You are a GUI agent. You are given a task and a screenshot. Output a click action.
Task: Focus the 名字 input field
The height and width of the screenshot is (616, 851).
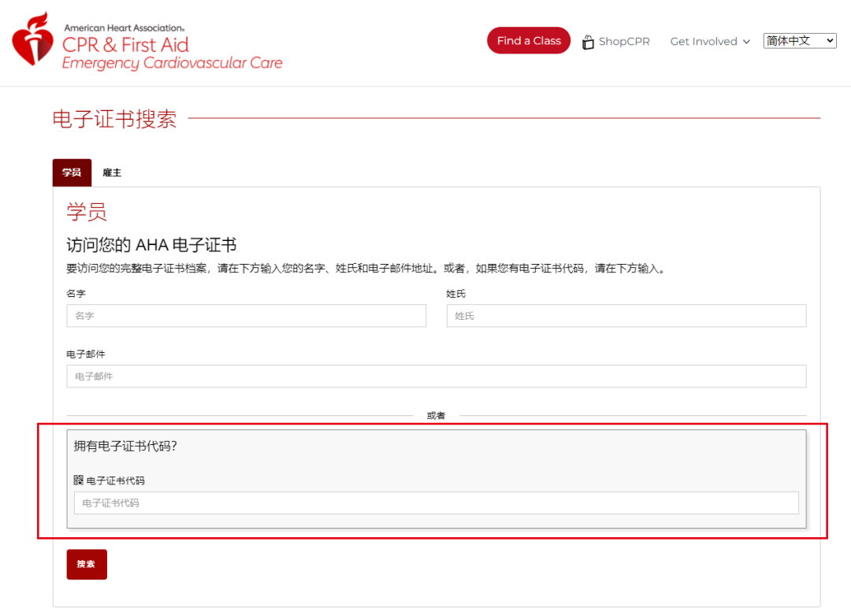tap(247, 316)
